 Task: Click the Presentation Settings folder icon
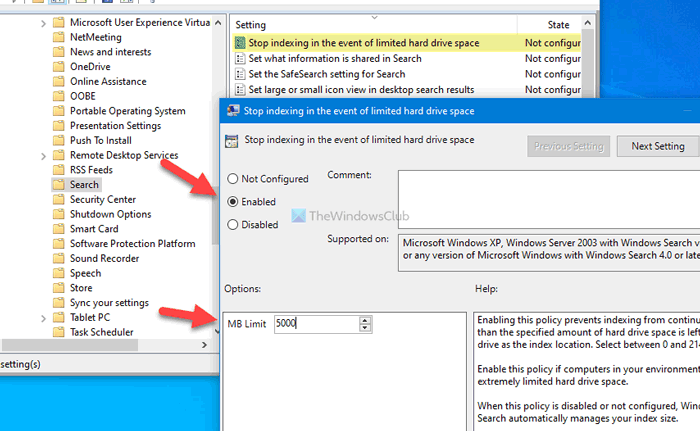58,126
